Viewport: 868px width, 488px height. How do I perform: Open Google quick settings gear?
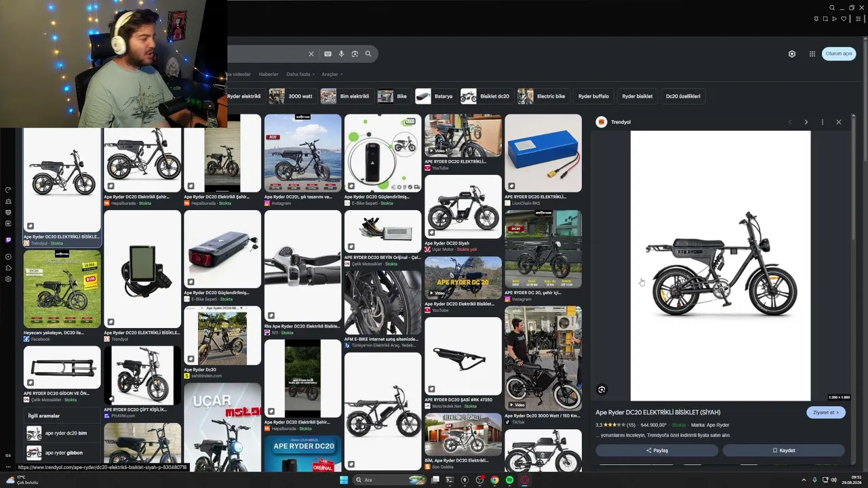coord(792,54)
